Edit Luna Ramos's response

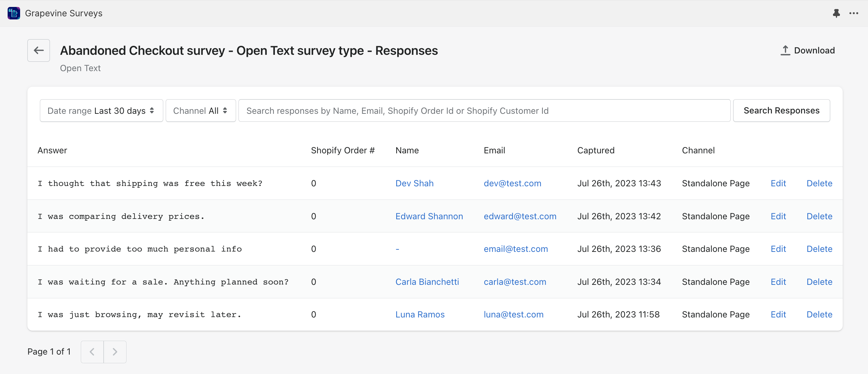(x=778, y=314)
